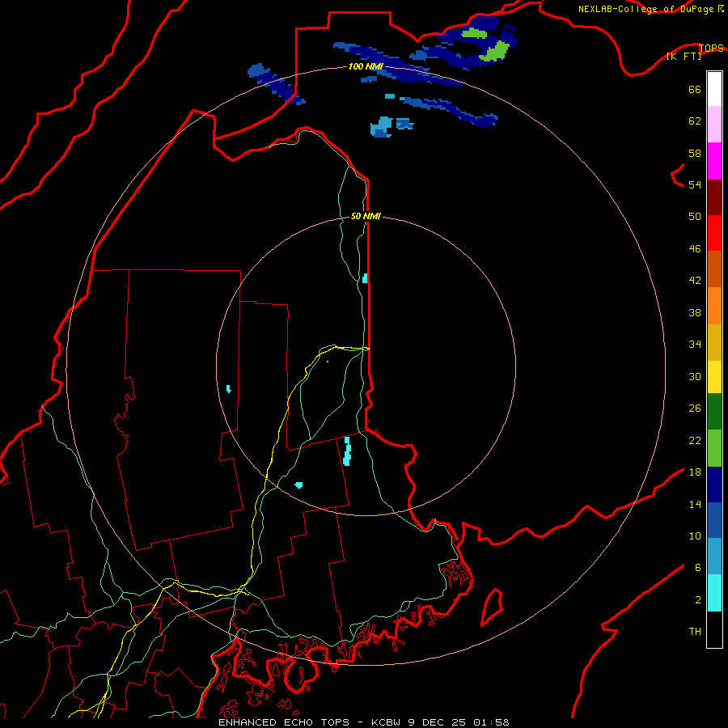The width and height of the screenshot is (728, 728).
Task: Select the dark red (maroon) legend band
Action: coord(714,197)
